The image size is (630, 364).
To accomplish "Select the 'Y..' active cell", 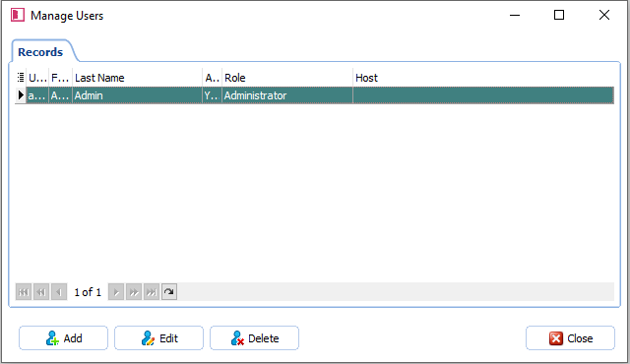I will 213,95.
